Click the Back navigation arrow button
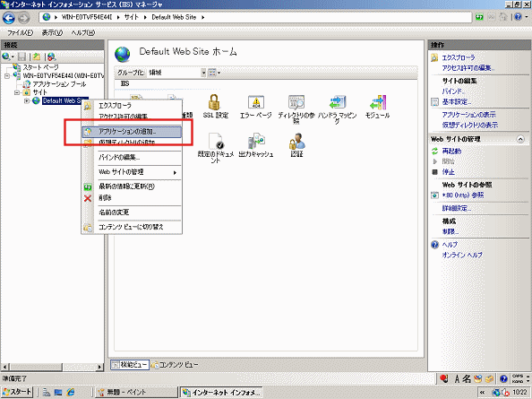Viewport: 532px width, 399px height. tap(9, 18)
